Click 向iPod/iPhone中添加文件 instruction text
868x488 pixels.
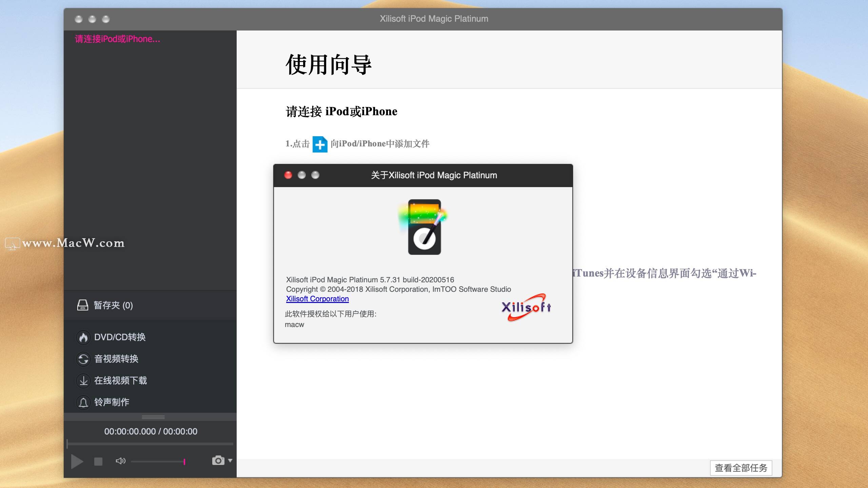[x=380, y=144]
